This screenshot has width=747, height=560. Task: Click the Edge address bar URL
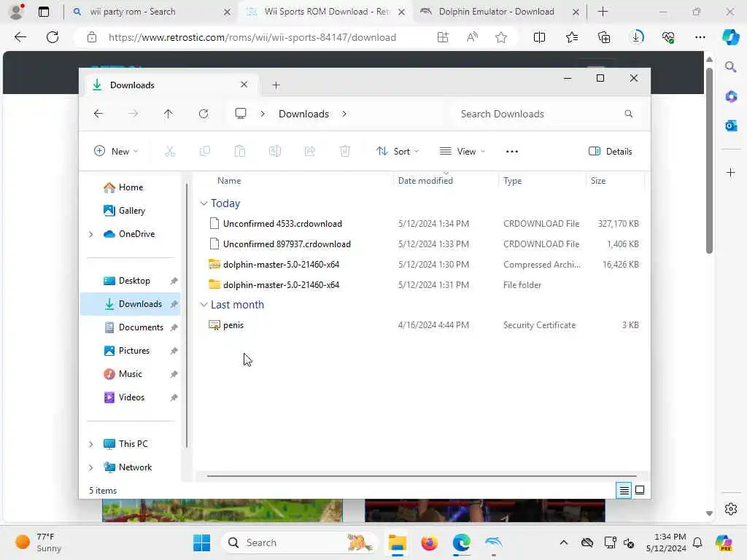click(252, 37)
